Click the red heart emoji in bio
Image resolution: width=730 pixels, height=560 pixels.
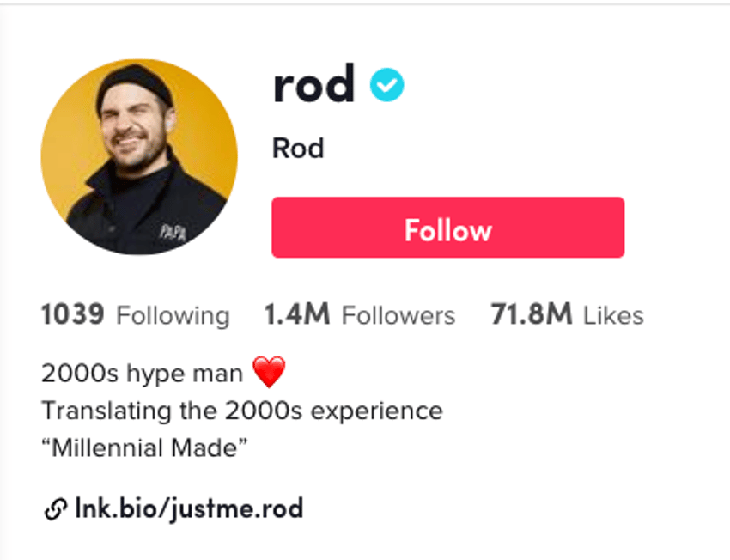point(269,372)
